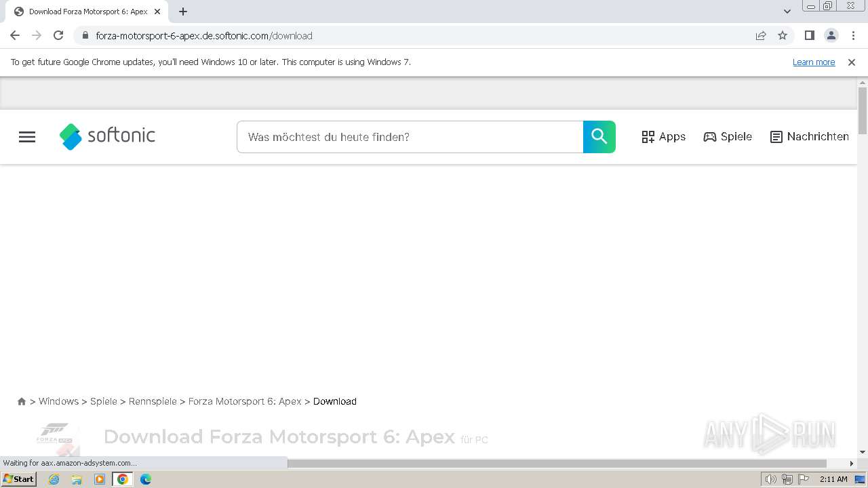Open the Softonic hamburger menu
This screenshot has height=488, width=868.
[27, 137]
